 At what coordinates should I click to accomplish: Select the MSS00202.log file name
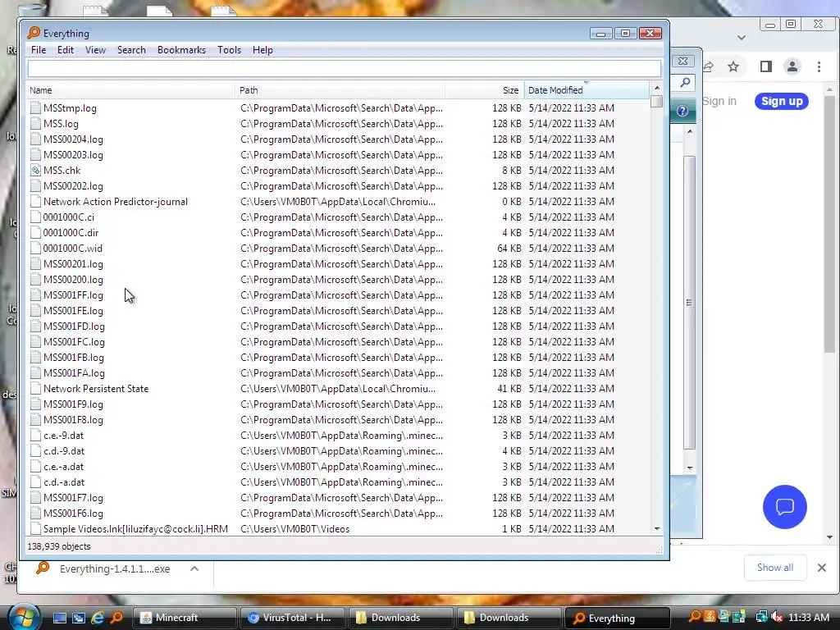click(x=73, y=186)
